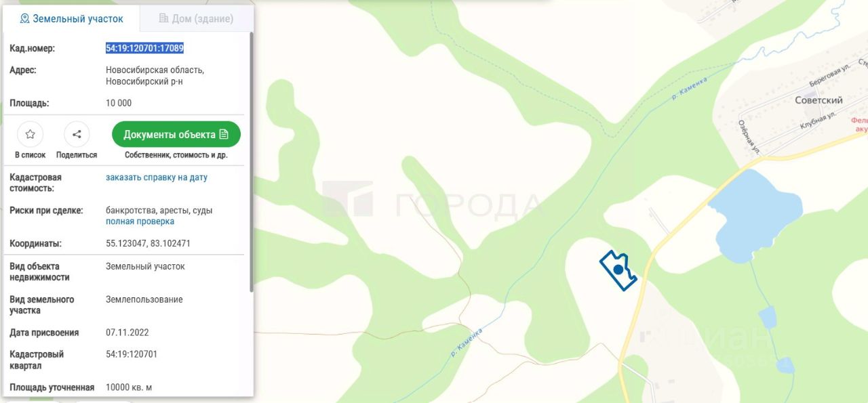Click the coordinates value 55.123047, 83.102471
Image resolution: width=868 pixels, height=403 pixels.
point(148,243)
